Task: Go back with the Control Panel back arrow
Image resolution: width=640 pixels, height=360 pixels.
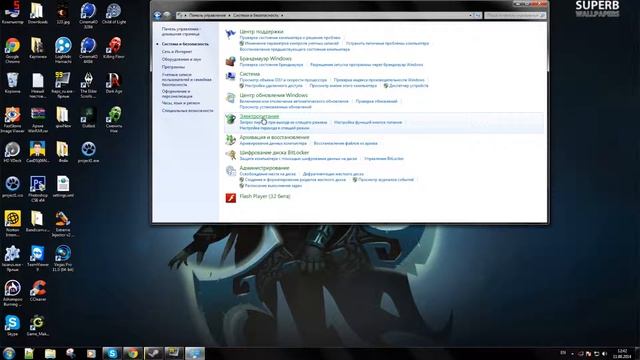Action: 158,15
